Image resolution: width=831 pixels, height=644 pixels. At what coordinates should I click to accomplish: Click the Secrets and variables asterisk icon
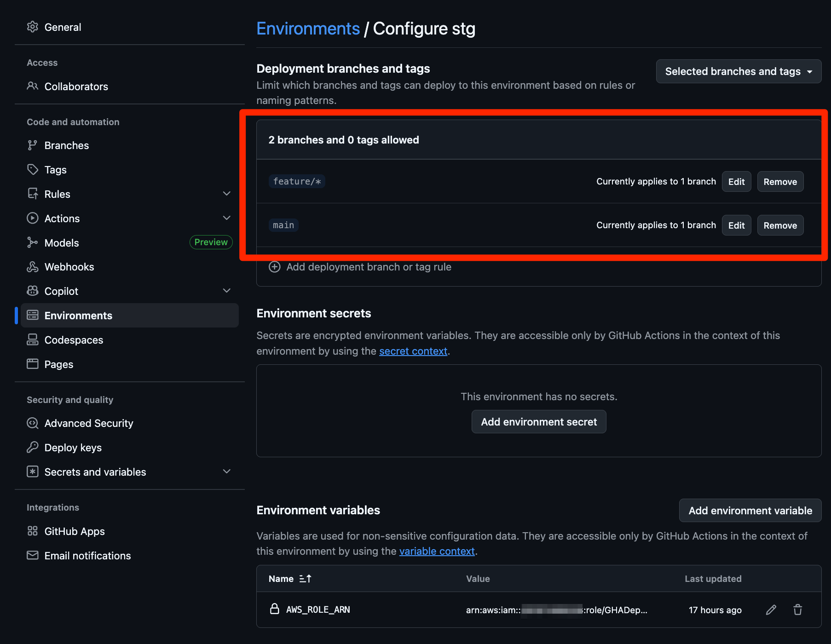click(32, 471)
